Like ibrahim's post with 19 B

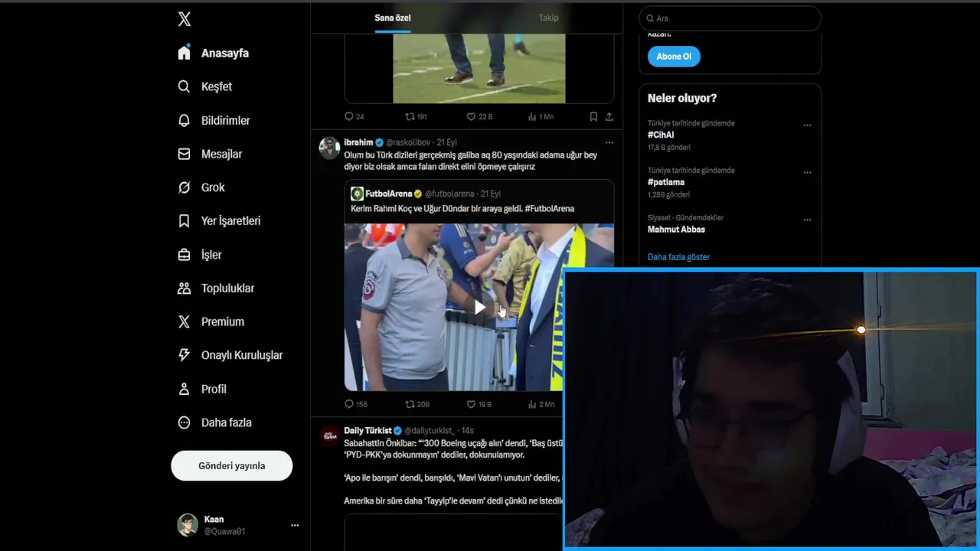471,404
